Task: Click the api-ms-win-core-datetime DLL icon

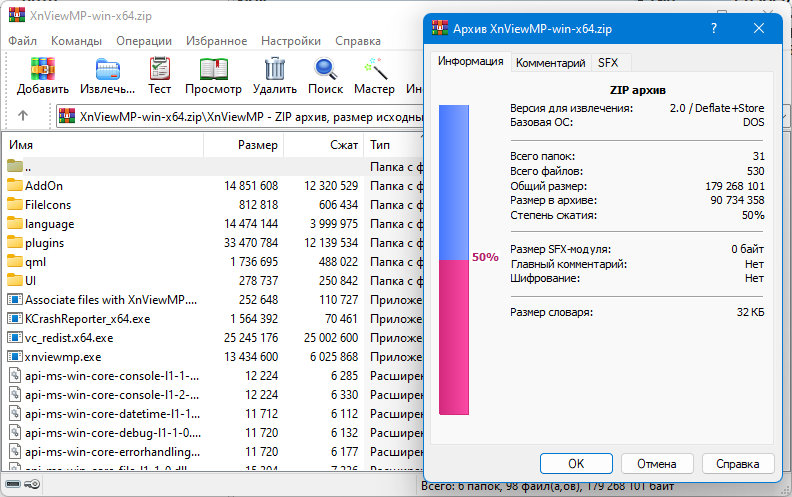Action: pos(15,414)
